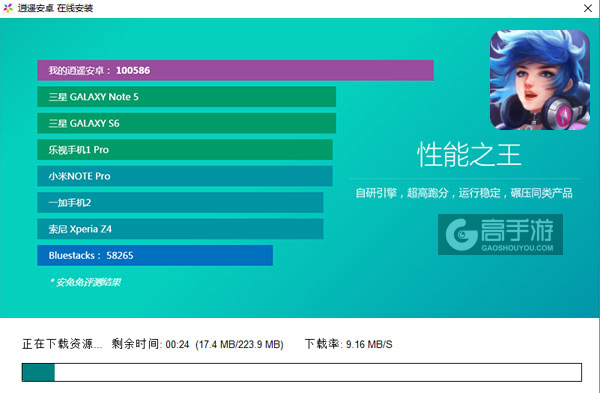Click the colorful app logo in title bar
600x393 pixels.
pyautogui.click(x=8, y=8)
